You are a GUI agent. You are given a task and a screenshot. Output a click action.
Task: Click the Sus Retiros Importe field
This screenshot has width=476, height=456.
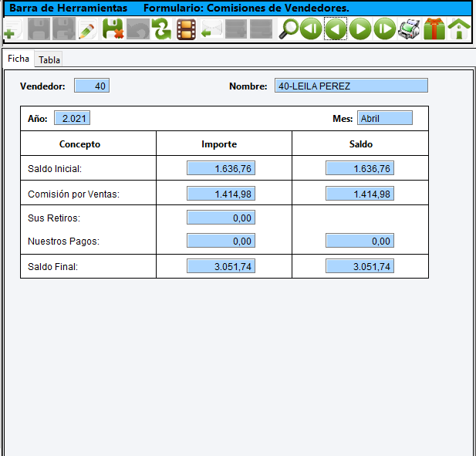click(221, 218)
